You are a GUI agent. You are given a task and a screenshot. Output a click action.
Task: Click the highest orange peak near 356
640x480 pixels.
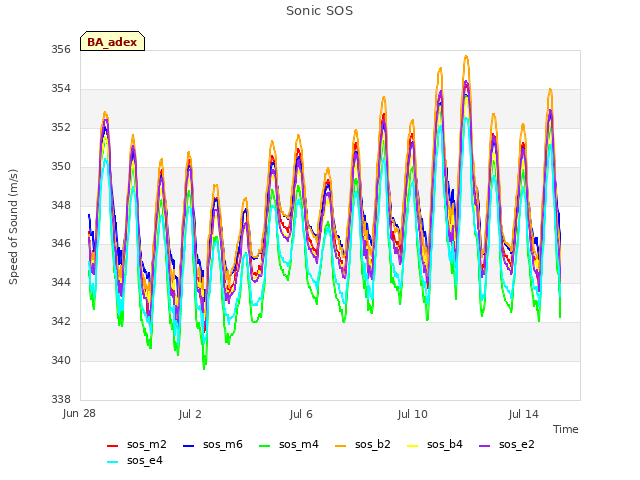[x=466, y=56]
